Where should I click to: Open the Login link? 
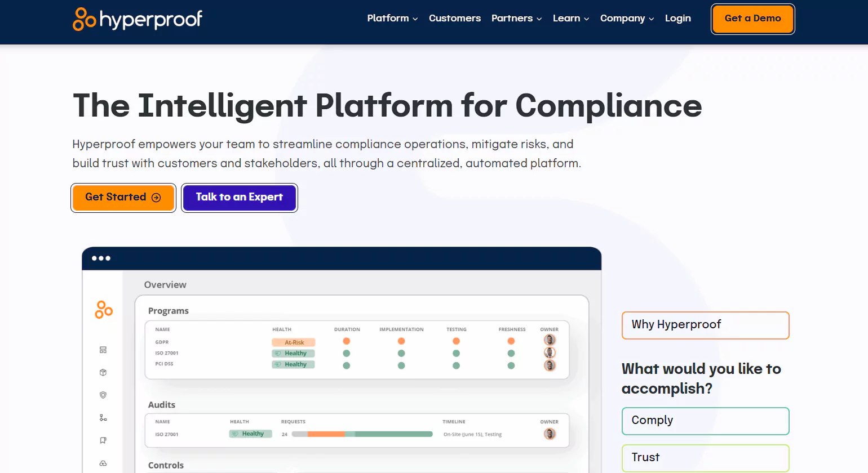coord(677,19)
